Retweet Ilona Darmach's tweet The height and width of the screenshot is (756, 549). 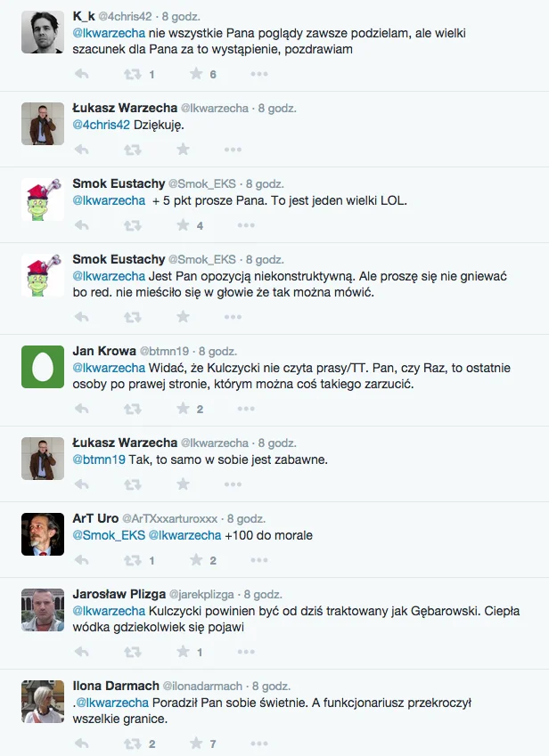click(133, 744)
